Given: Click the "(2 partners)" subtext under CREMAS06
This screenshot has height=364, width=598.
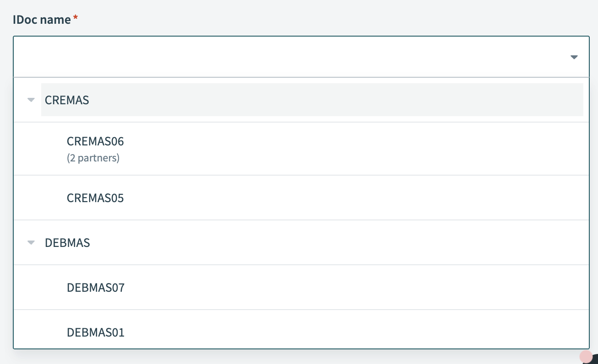Looking at the screenshot, I should (93, 158).
